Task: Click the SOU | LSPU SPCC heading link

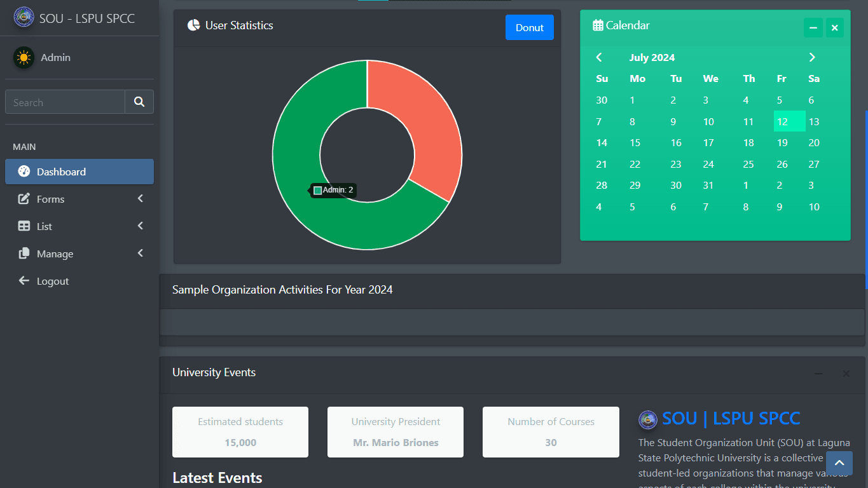Action: click(x=731, y=419)
